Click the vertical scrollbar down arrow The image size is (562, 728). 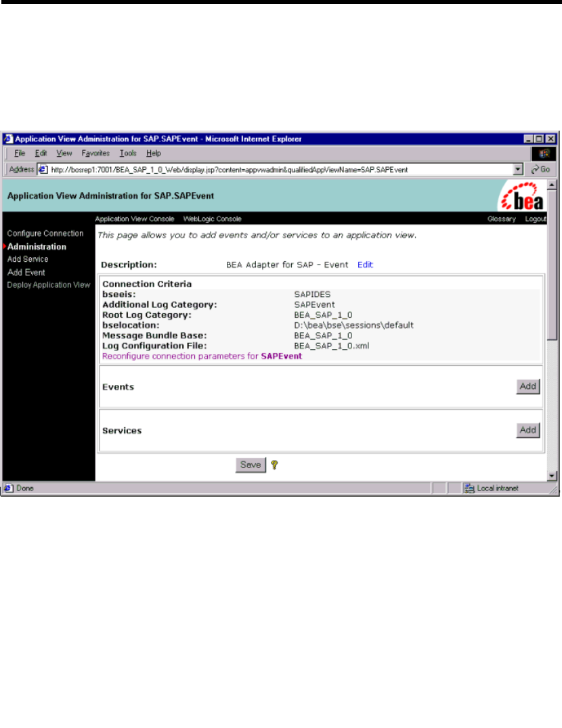pyautogui.click(x=552, y=476)
